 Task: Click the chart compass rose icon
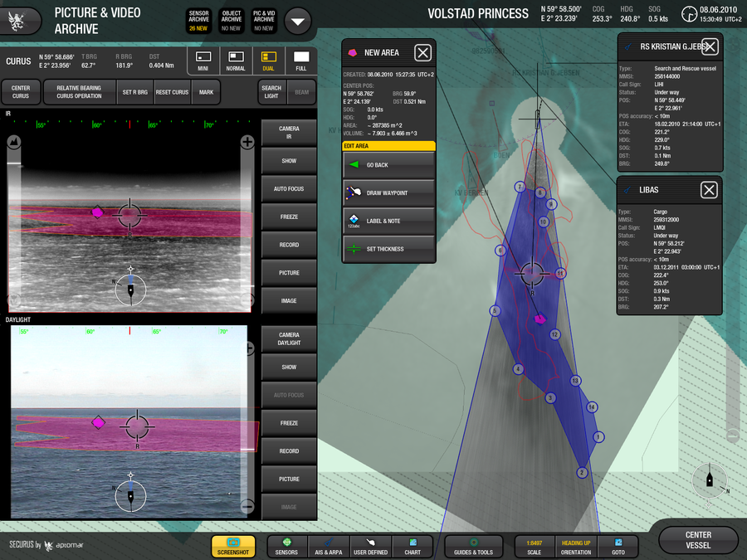click(710, 481)
